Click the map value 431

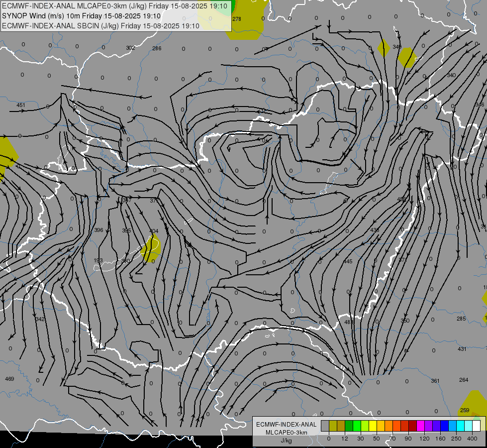point(462,349)
